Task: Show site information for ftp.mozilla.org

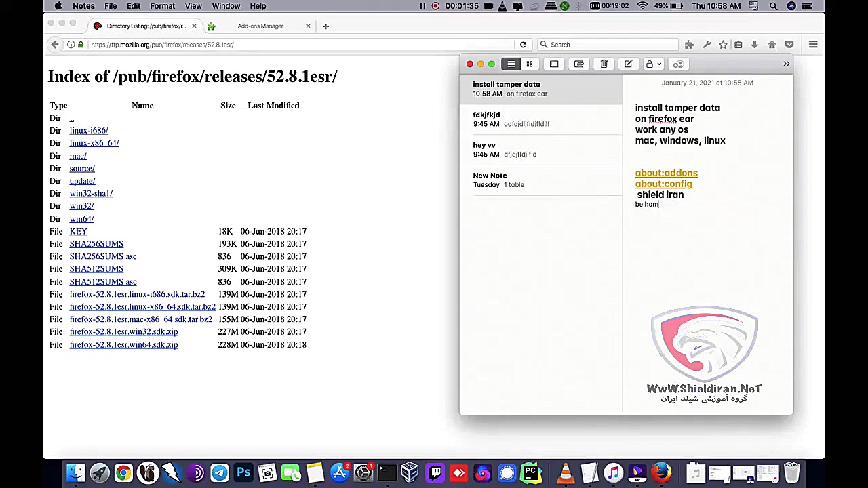Action: coord(71,45)
